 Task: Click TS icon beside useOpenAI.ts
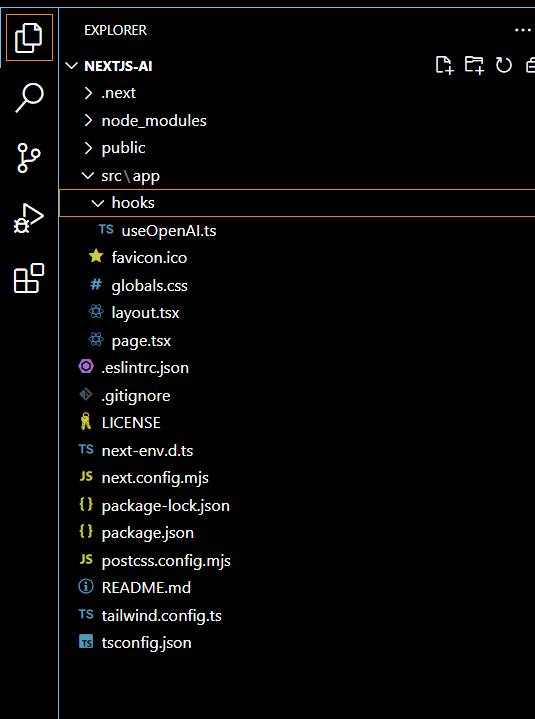click(106, 229)
